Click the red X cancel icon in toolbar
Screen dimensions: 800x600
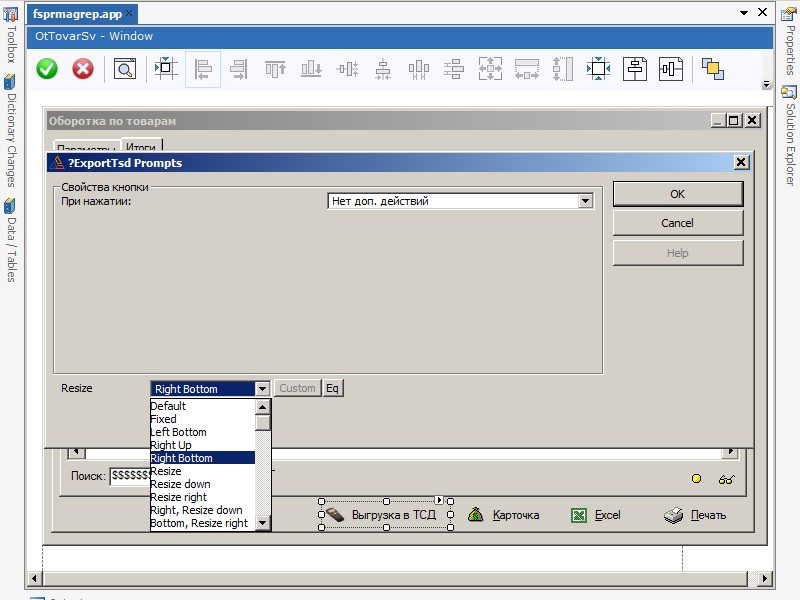point(83,69)
